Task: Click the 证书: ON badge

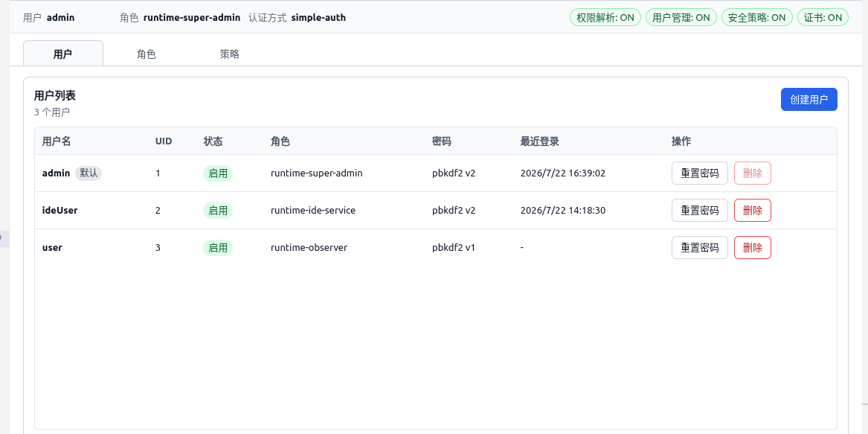Action: tap(823, 17)
